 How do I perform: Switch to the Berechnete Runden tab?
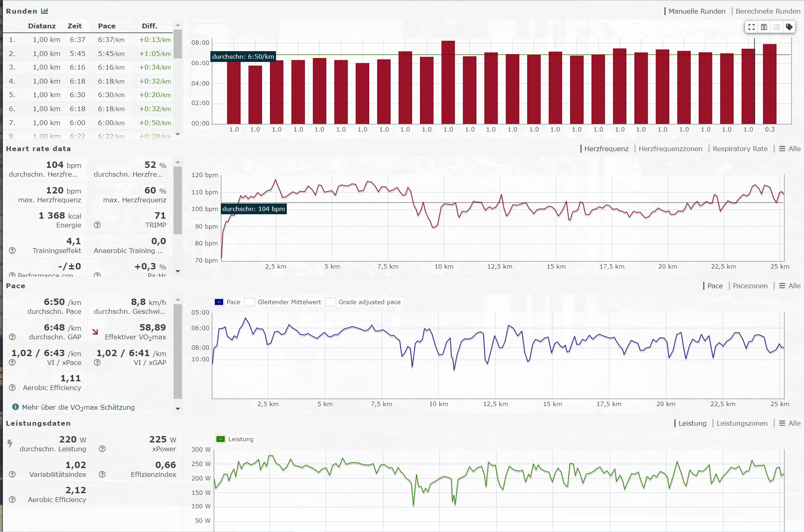click(x=768, y=11)
